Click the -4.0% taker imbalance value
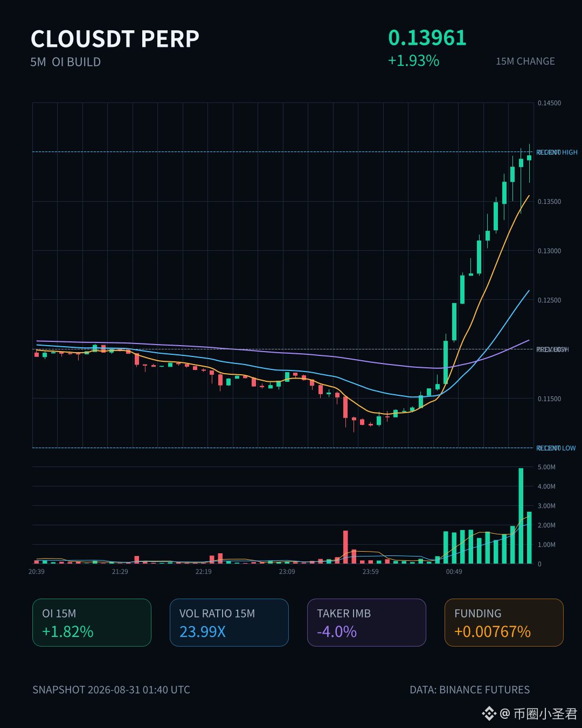The height and width of the screenshot is (728, 582). (x=337, y=631)
